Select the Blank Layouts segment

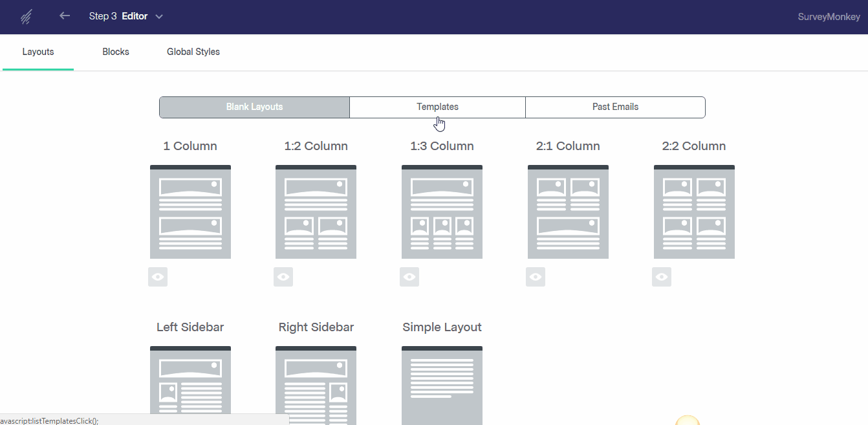[255, 107]
